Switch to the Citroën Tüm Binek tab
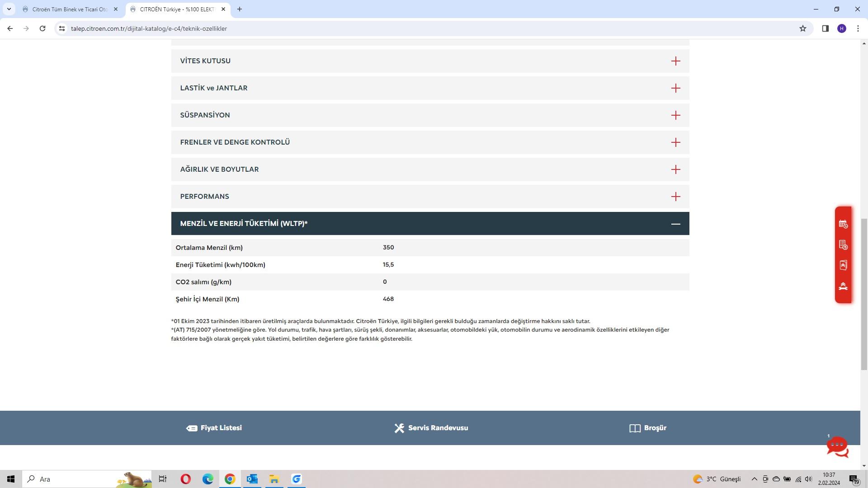The width and height of the screenshot is (868, 488). [x=70, y=9]
